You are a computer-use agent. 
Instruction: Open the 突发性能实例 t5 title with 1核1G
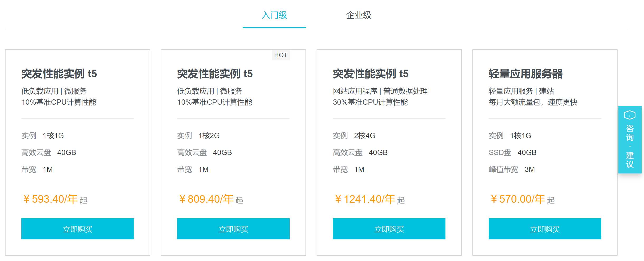pos(59,74)
